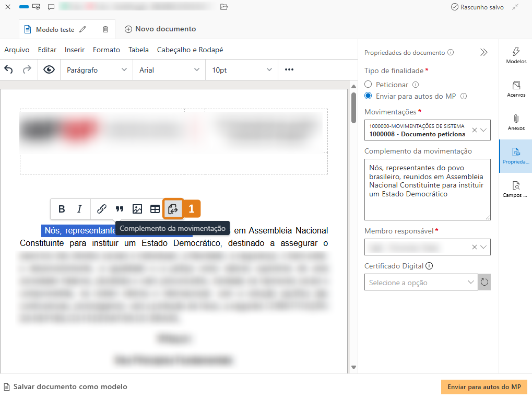Open the Arial font family dropdown

tap(169, 70)
